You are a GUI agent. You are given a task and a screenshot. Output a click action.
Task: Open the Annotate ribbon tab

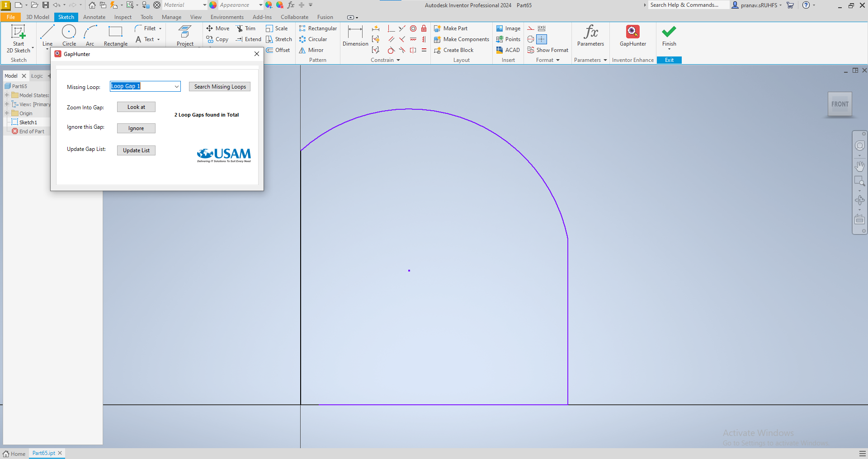click(x=94, y=17)
